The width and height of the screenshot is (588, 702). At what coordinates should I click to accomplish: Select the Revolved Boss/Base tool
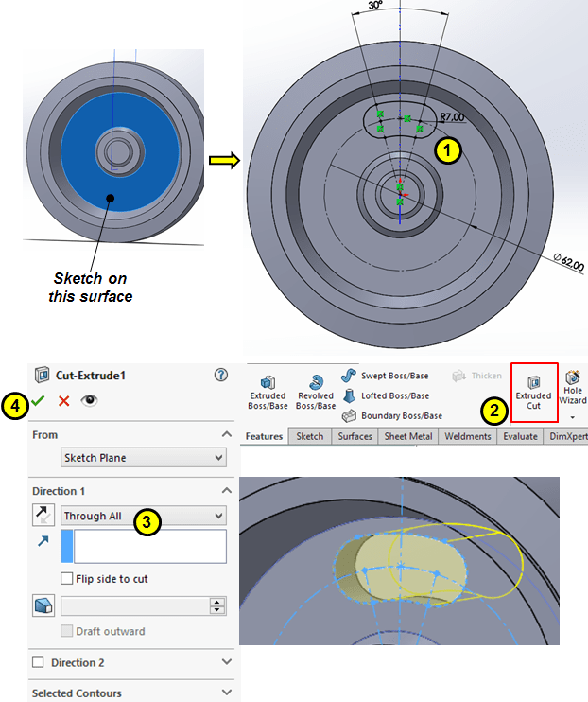point(316,388)
